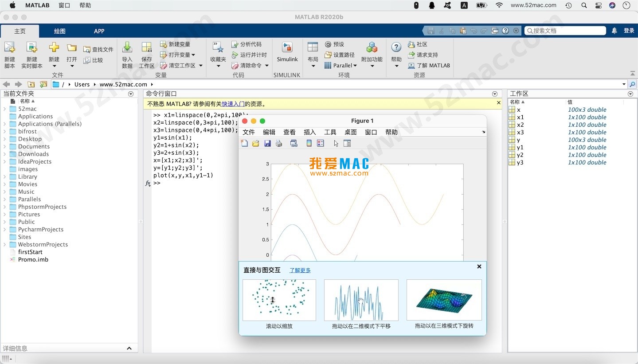638x364 pixels.
Task: Expand the 打开变量 dropdown
Action: point(193,55)
